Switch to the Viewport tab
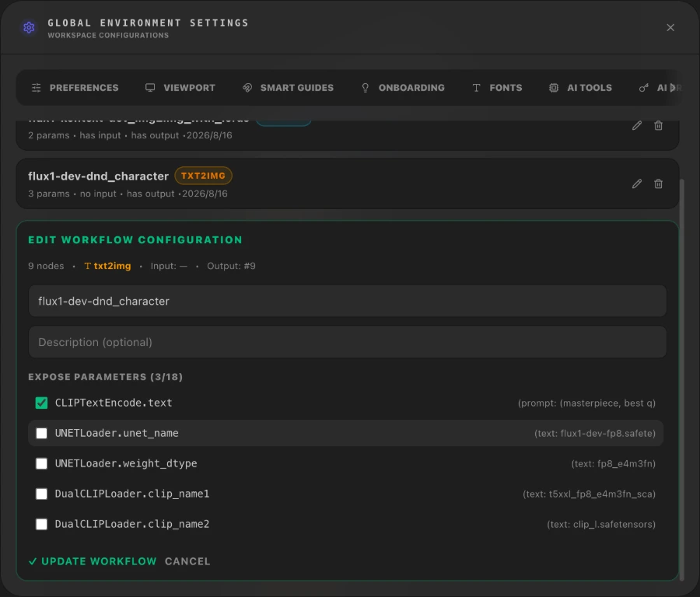Screen dimensions: 700x597 pyautogui.click(x=180, y=88)
